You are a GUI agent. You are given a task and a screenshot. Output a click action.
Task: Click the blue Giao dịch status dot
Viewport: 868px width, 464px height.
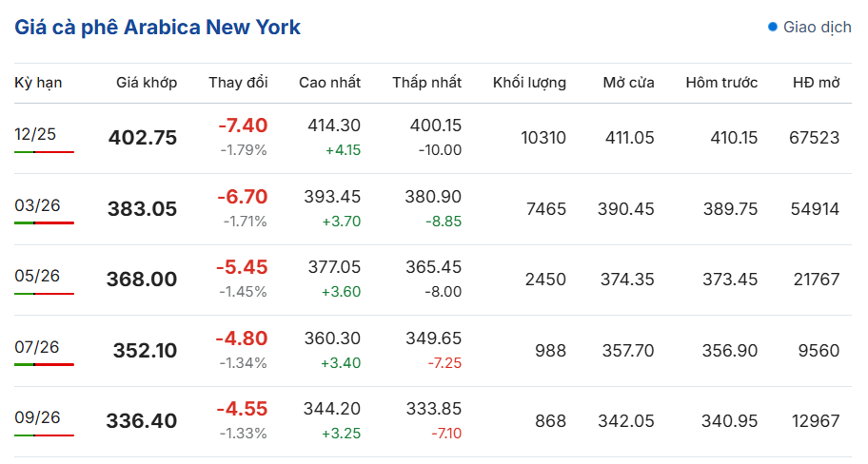773,27
